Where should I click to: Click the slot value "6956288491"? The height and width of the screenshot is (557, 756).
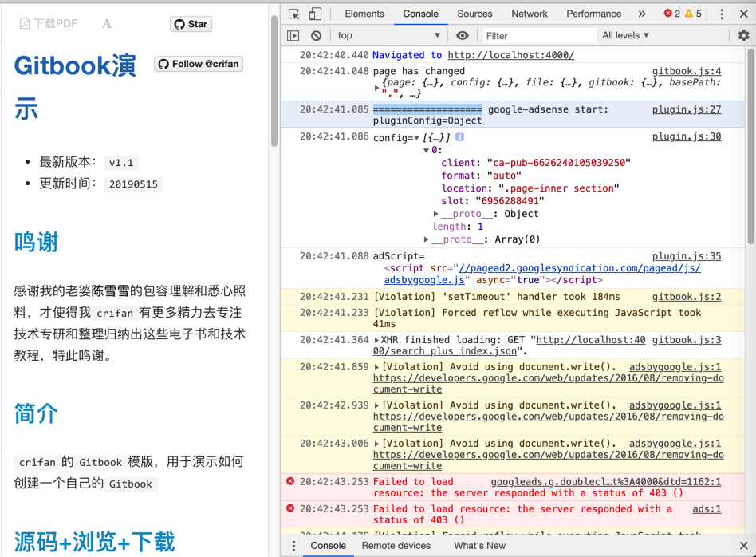pyautogui.click(x=510, y=201)
